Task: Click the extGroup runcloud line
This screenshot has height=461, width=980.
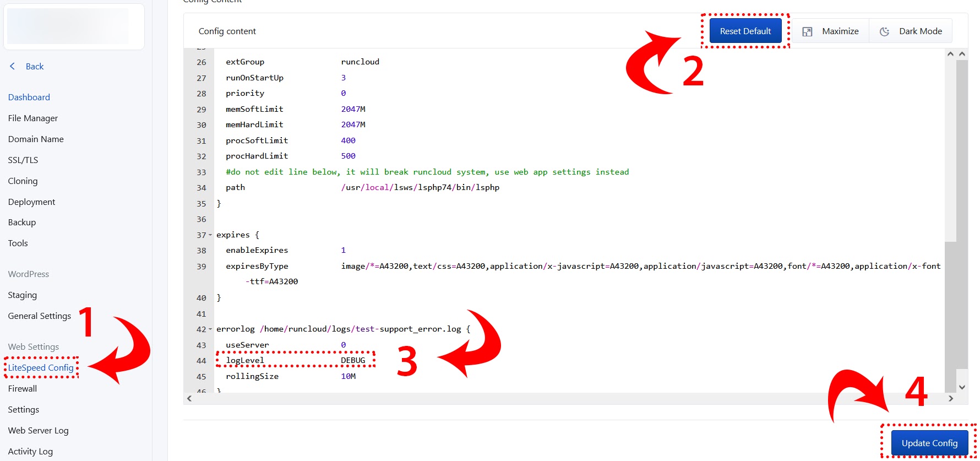Action: (x=302, y=62)
